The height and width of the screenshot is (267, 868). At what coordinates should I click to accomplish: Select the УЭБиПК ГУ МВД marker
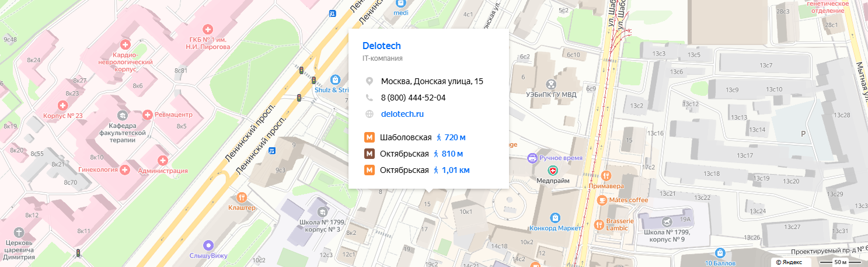(549, 85)
